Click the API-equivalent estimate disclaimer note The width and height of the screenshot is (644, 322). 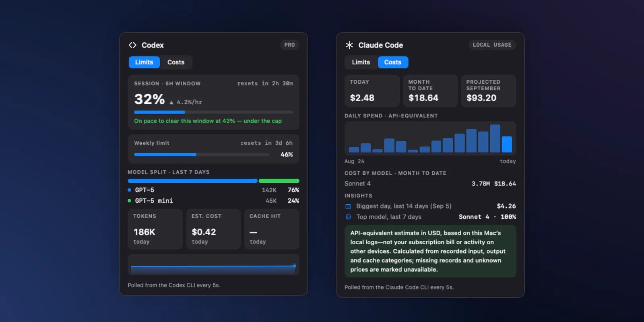[x=430, y=251]
